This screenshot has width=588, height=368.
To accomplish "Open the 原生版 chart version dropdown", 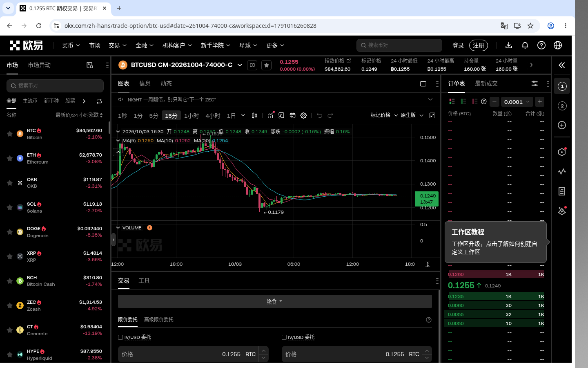I will click(412, 115).
